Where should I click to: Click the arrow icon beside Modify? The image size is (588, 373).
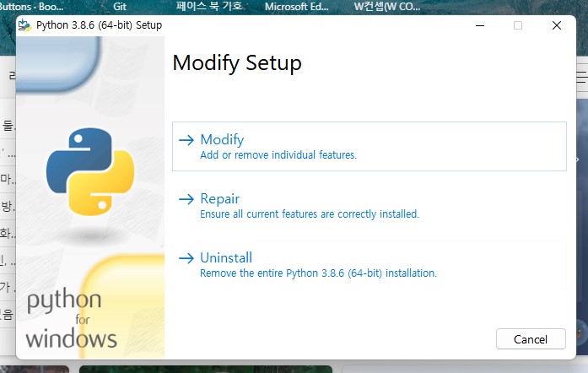(x=186, y=140)
